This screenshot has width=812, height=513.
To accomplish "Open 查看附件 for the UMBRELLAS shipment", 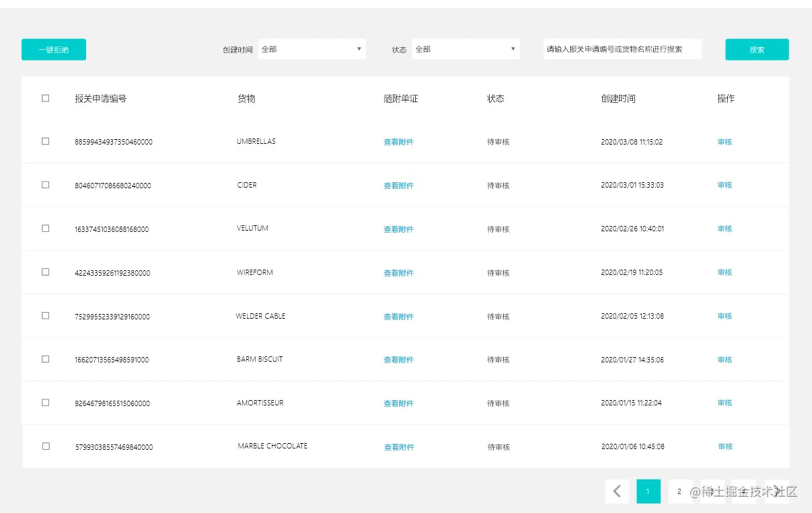I will point(398,141).
